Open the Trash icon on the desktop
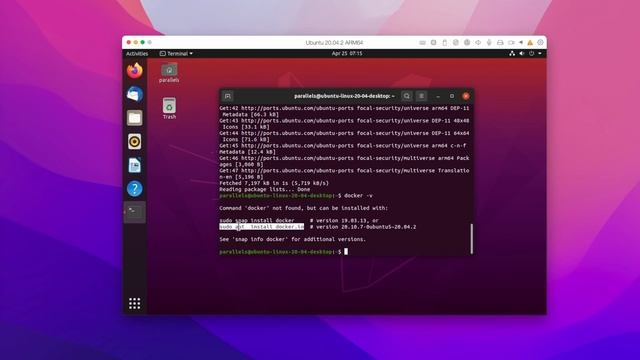 pyautogui.click(x=169, y=109)
